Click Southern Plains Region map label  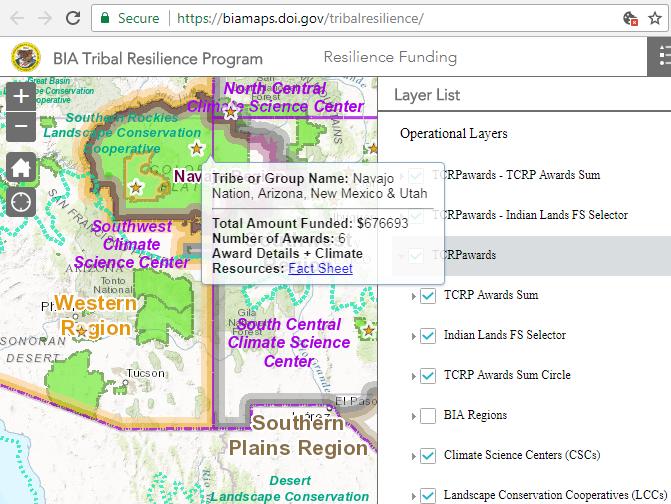(x=298, y=436)
